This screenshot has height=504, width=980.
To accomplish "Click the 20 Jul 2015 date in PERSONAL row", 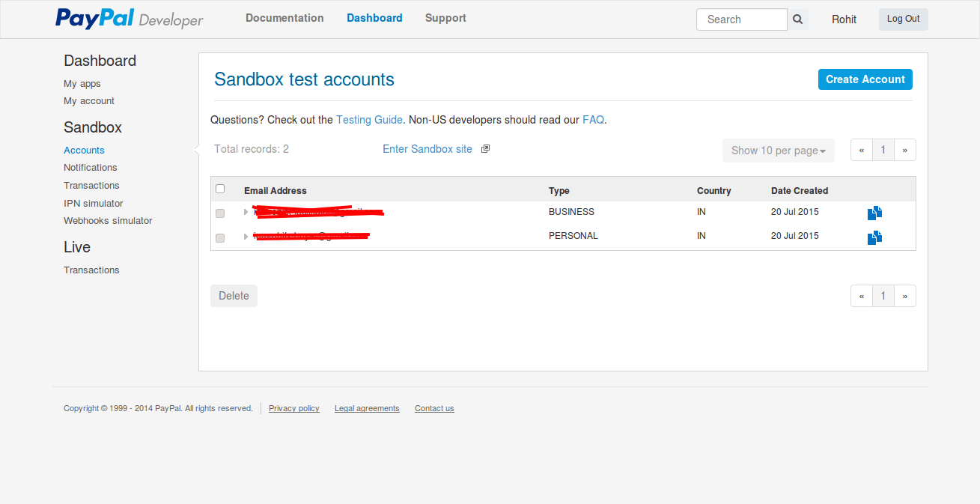I will click(795, 236).
